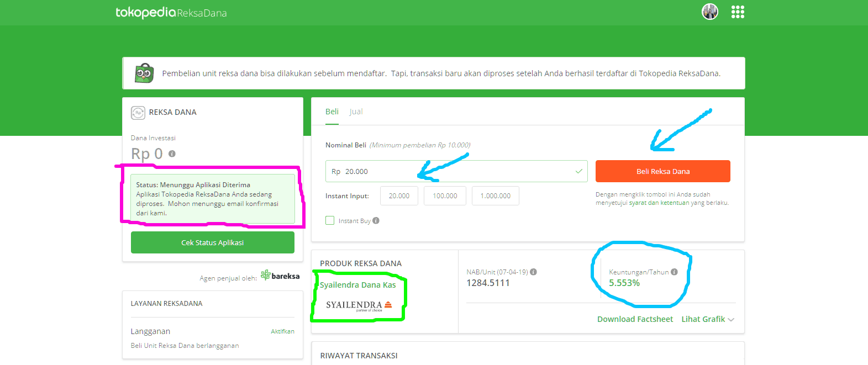868x365 pixels.
Task: Switch to the Beli tab
Action: pyautogui.click(x=332, y=112)
